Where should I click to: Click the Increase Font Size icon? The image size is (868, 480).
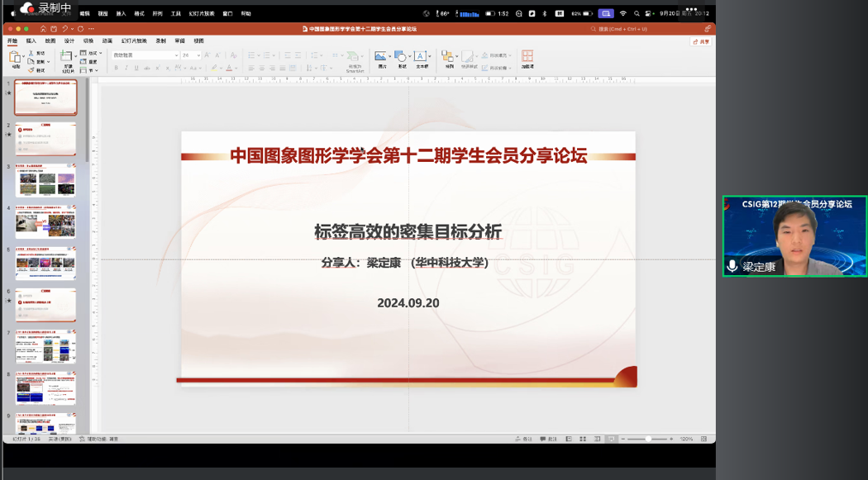207,55
